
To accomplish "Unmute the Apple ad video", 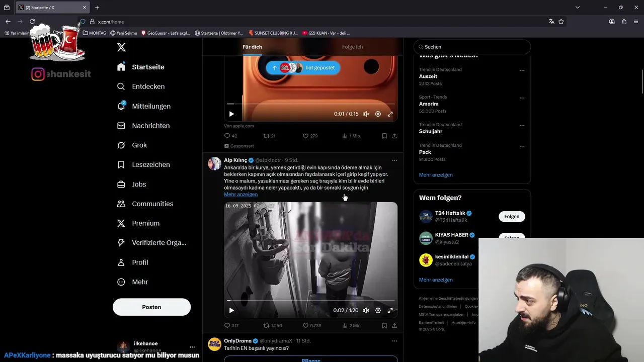I will point(366,114).
